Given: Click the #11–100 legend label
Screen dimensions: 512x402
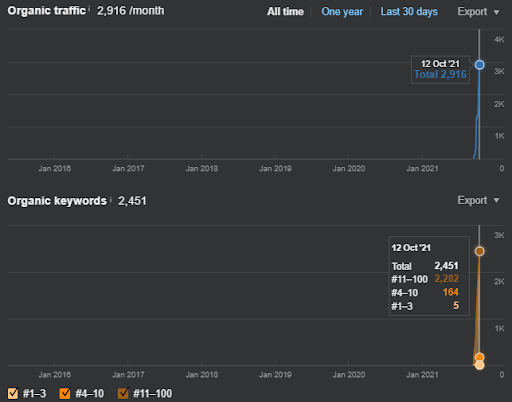Looking at the screenshot, I should [152, 394].
